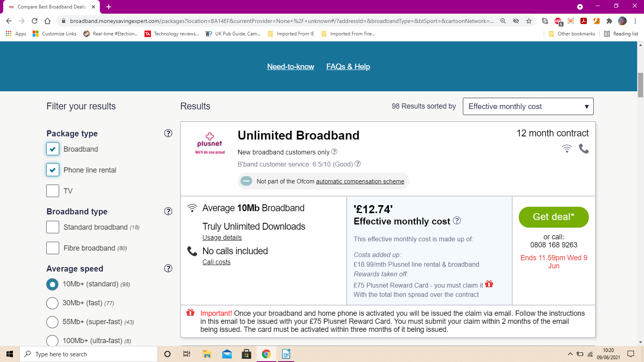Click the Plusnet logo
Image resolution: width=644 pixels, height=362 pixels.
210,143
